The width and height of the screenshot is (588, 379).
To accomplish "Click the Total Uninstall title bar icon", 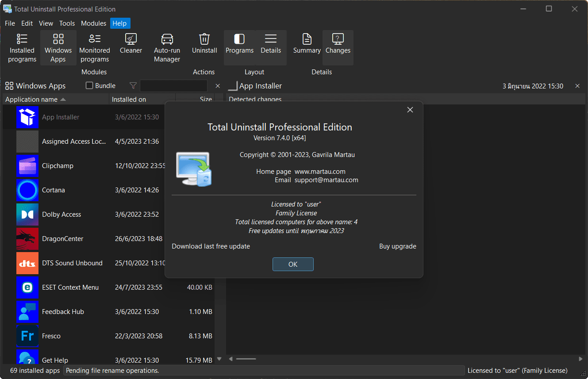I will (8, 9).
